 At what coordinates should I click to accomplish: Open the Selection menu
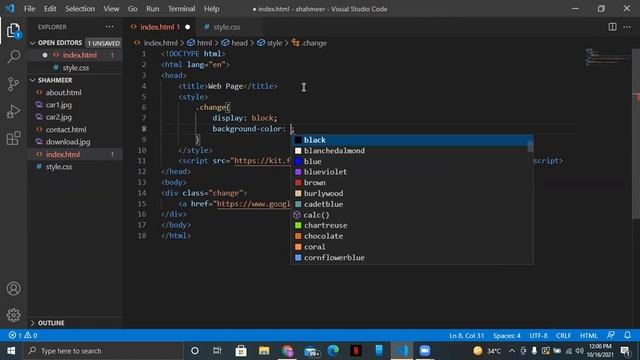click(80, 9)
